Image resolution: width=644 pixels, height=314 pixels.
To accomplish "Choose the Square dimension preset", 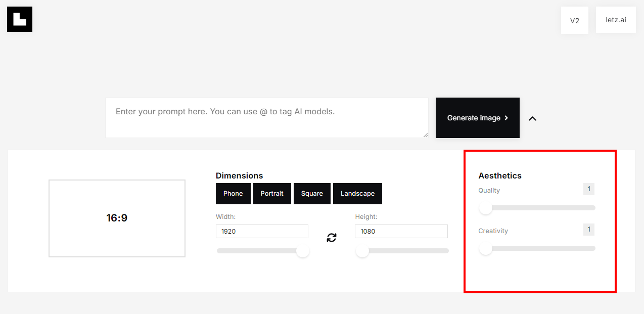I will pos(312,194).
